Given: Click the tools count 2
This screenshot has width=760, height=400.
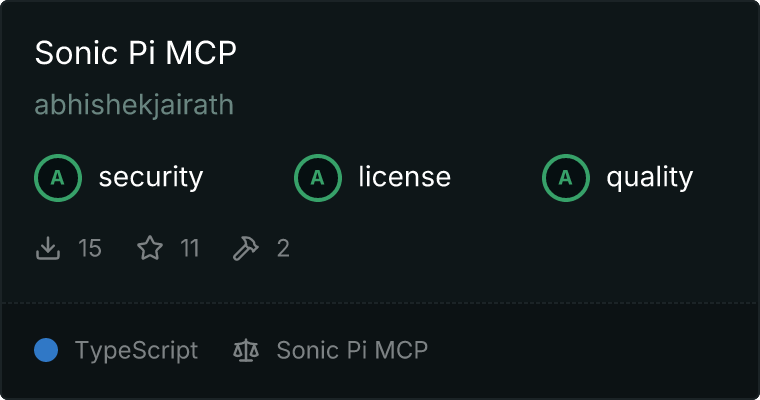Looking at the screenshot, I should tap(284, 248).
